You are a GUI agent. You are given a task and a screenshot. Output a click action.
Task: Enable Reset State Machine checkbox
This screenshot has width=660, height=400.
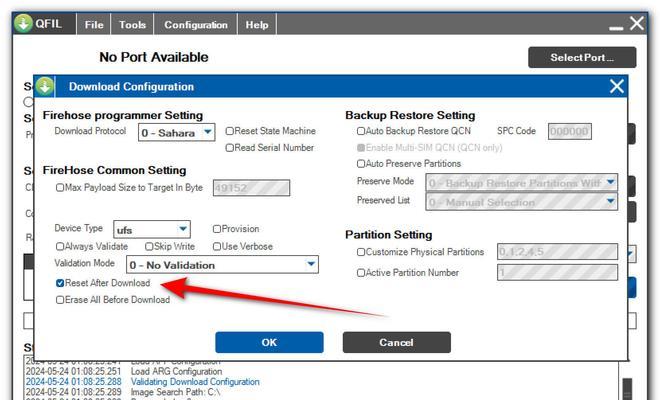[x=230, y=131]
